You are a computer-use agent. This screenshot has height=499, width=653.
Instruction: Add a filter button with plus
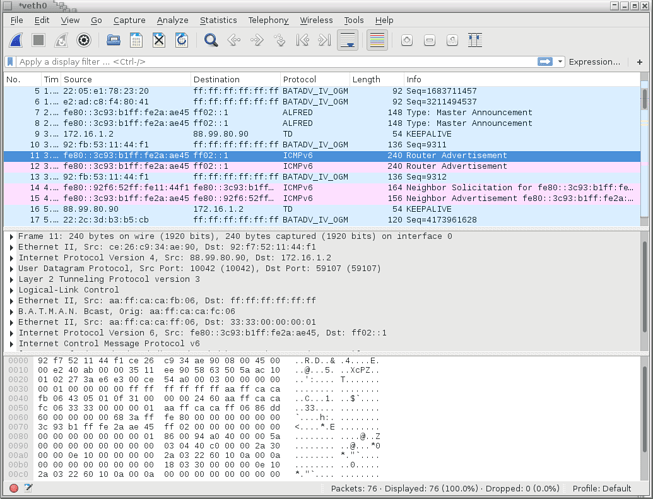point(640,62)
